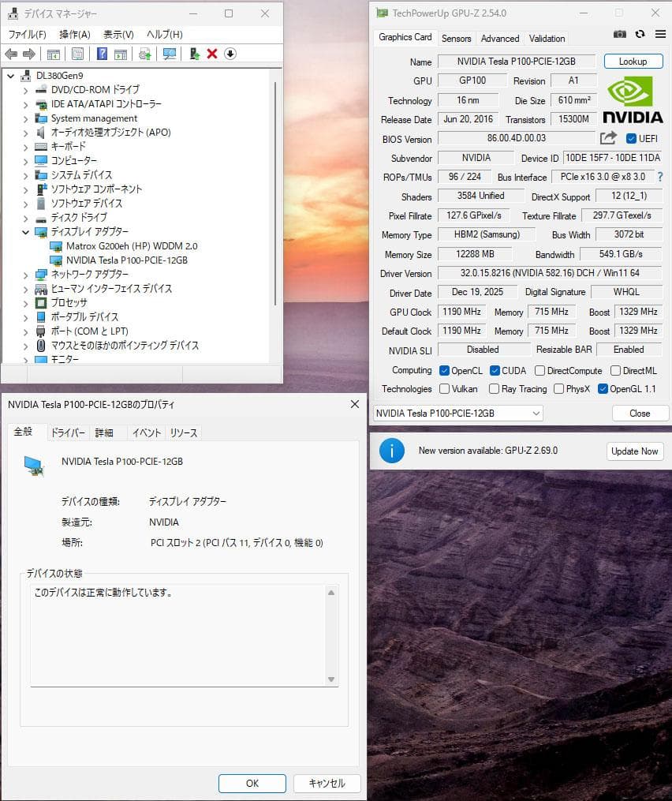Click the blue info icon in update notice
Screen dimensions: 672x801
click(392, 451)
